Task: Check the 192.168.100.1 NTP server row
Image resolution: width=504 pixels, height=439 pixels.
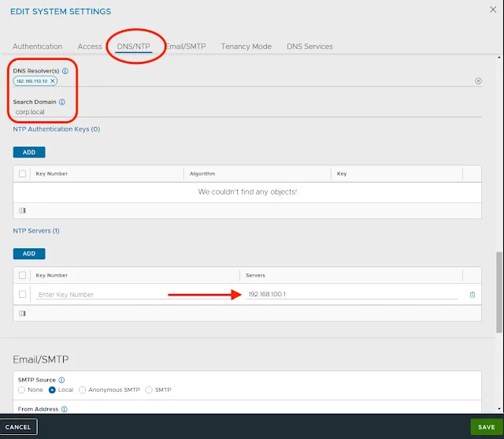Action: pos(22,294)
